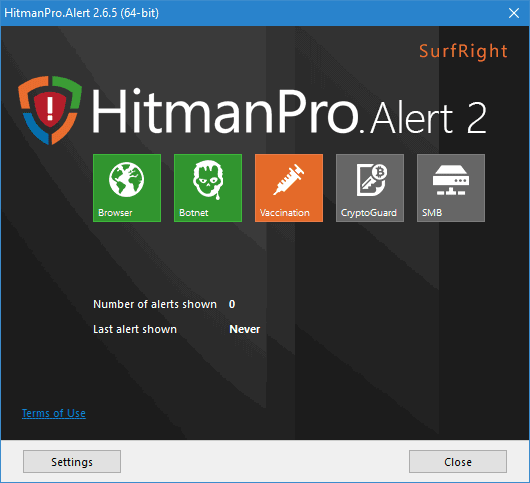
Task: Click the SurfRight brand text
Action: click(463, 51)
